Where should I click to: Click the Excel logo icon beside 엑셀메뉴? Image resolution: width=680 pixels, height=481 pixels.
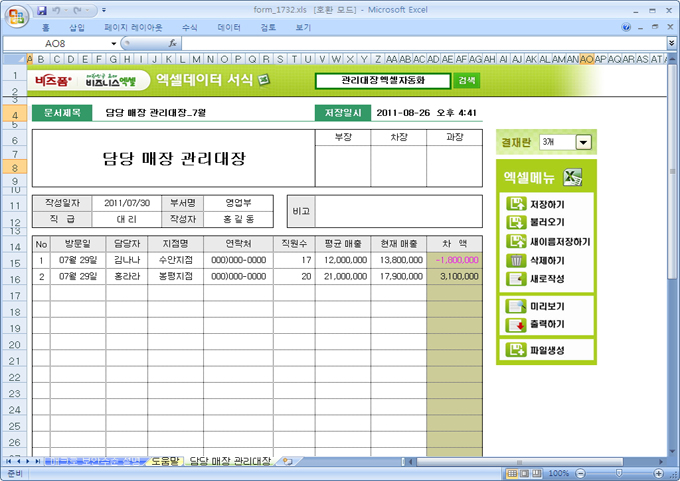572,177
